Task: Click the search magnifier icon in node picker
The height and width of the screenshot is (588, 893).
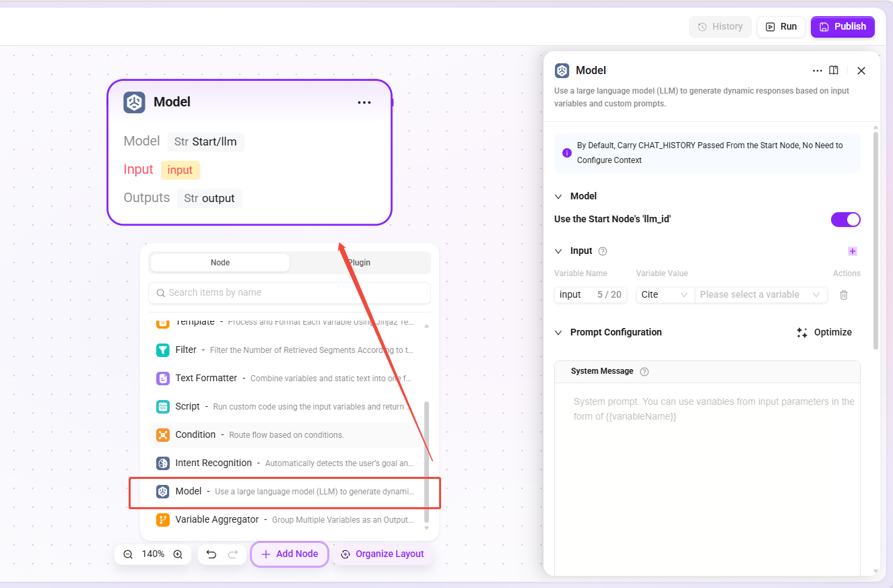Action: tap(160, 293)
